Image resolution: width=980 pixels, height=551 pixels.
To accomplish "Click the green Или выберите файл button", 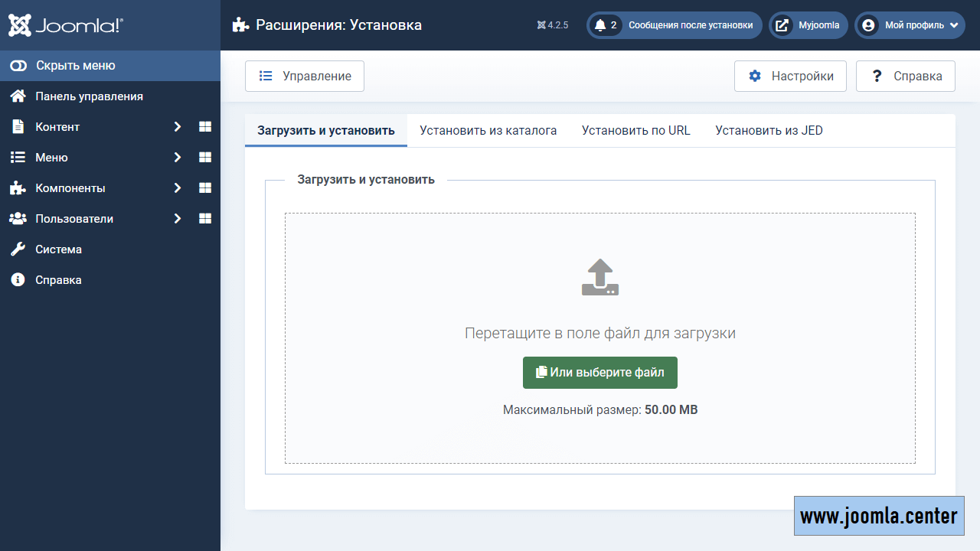I will tap(600, 373).
